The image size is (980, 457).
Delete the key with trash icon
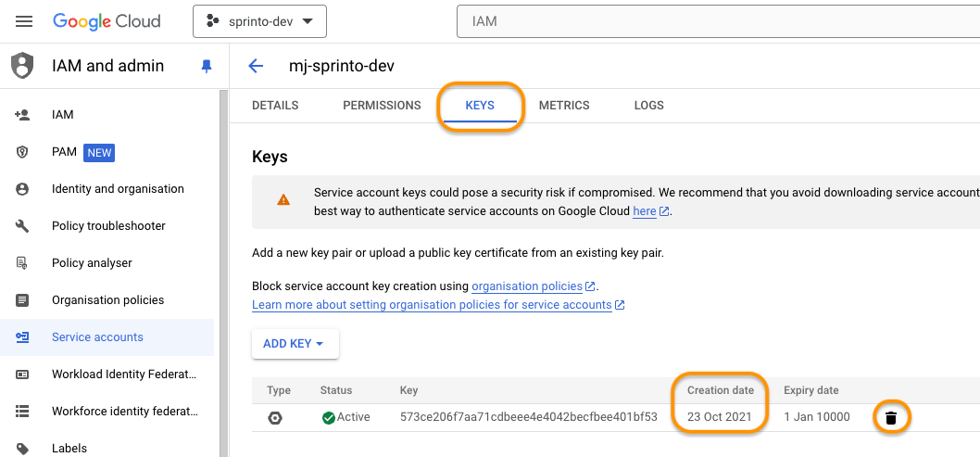(x=891, y=418)
